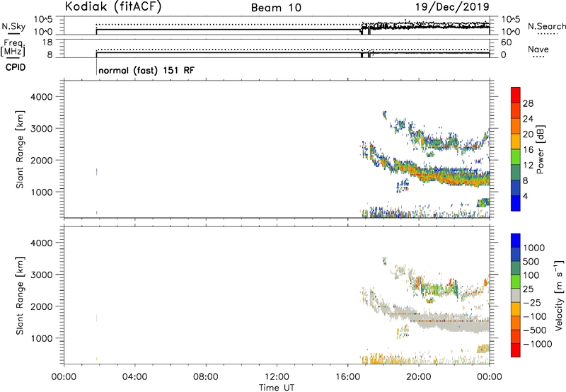566x392 pixels.
Task: Click the '2000' tick in velocity panel
Action: pos(42,306)
